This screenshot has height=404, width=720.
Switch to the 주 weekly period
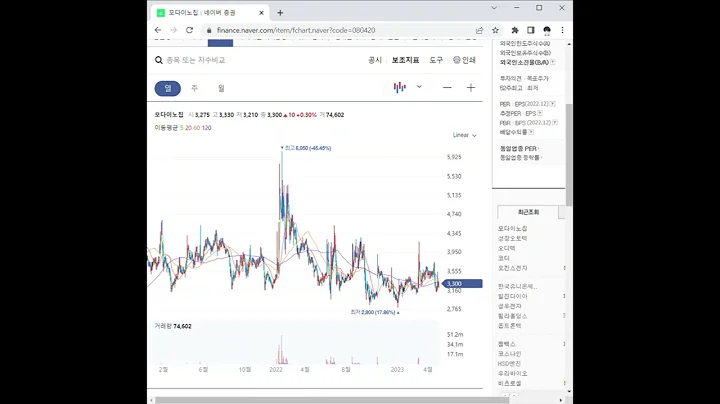tap(195, 88)
